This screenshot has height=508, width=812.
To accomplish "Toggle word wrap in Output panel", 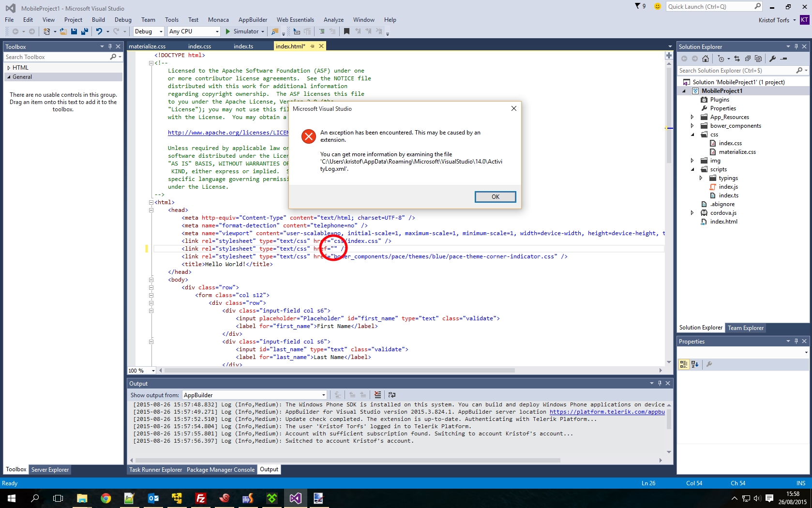I will tap(392, 395).
